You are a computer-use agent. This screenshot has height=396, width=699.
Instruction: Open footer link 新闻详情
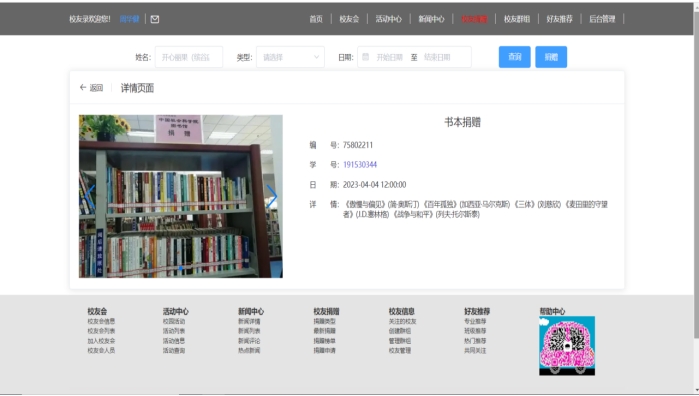point(249,321)
